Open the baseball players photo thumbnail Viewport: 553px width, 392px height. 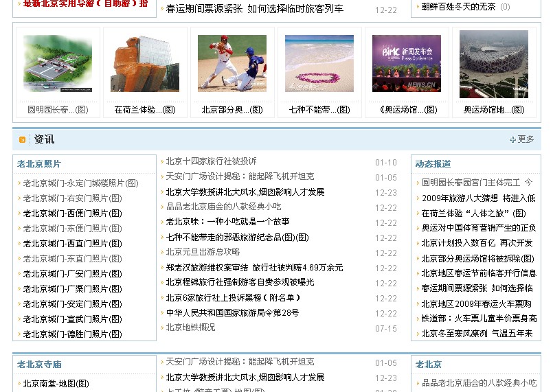(x=232, y=63)
